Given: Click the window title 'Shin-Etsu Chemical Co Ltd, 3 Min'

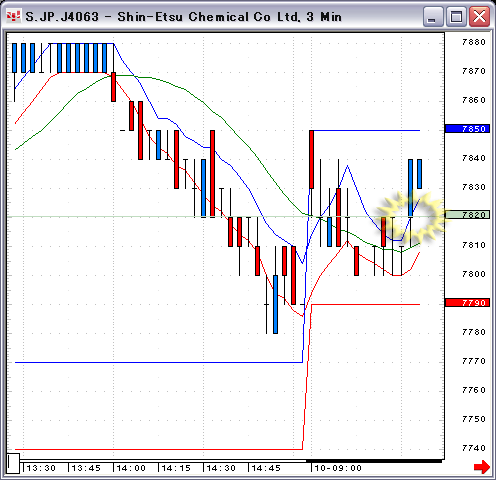Looking at the screenshot, I should [229, 17].
